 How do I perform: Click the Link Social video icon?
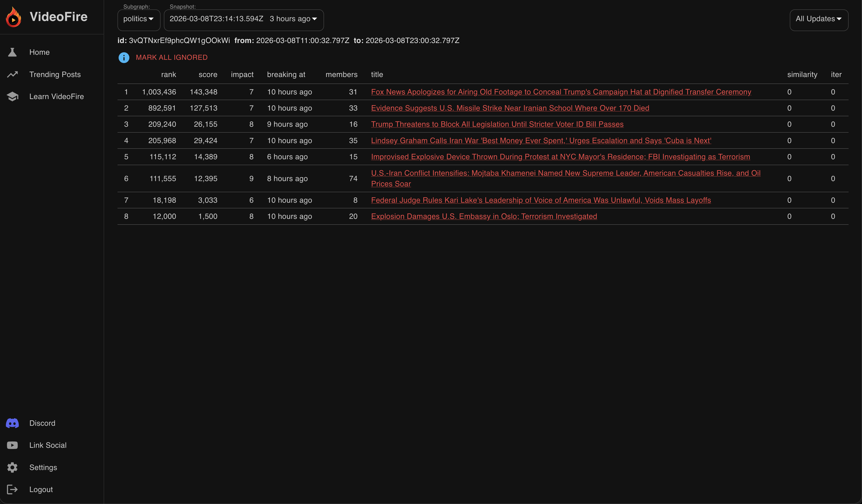click(x=12, y=445)
